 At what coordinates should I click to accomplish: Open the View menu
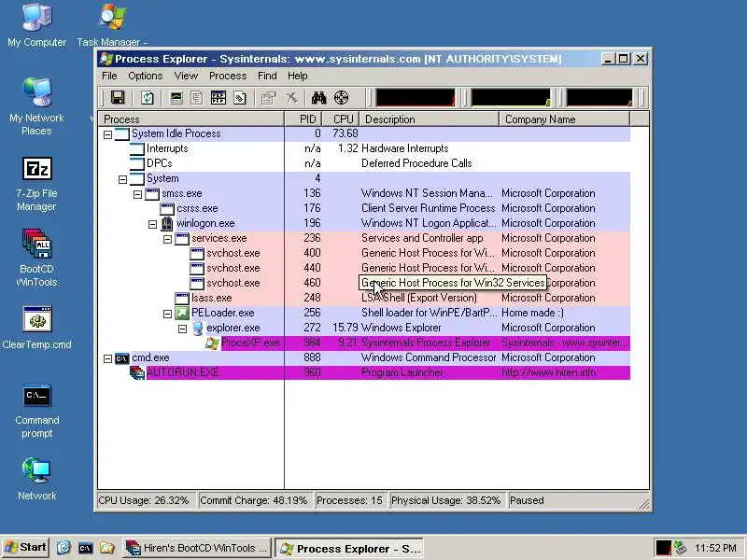click(x=186, y=76)
